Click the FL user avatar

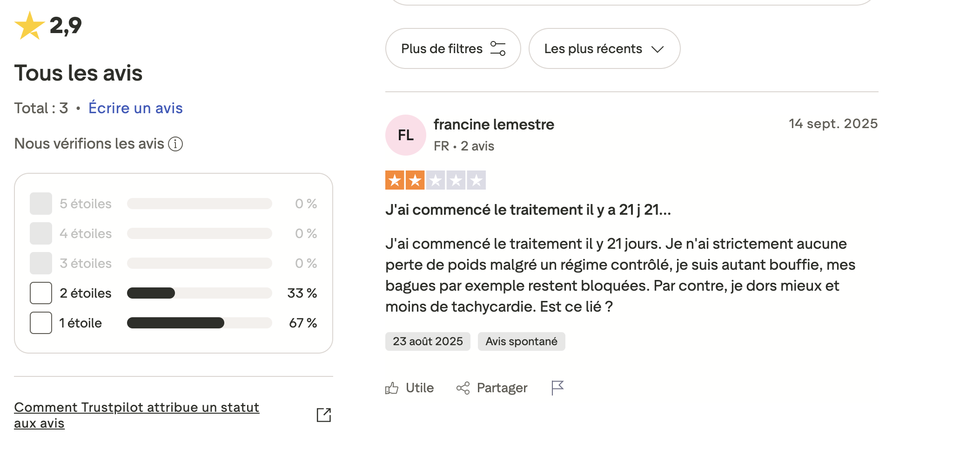[405, 135]
